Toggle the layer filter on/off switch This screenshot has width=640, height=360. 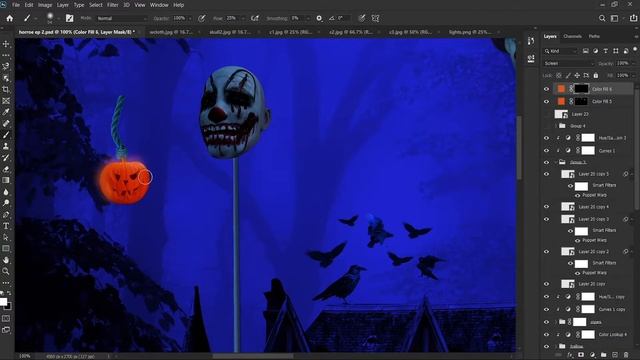[x=635, y=49]
